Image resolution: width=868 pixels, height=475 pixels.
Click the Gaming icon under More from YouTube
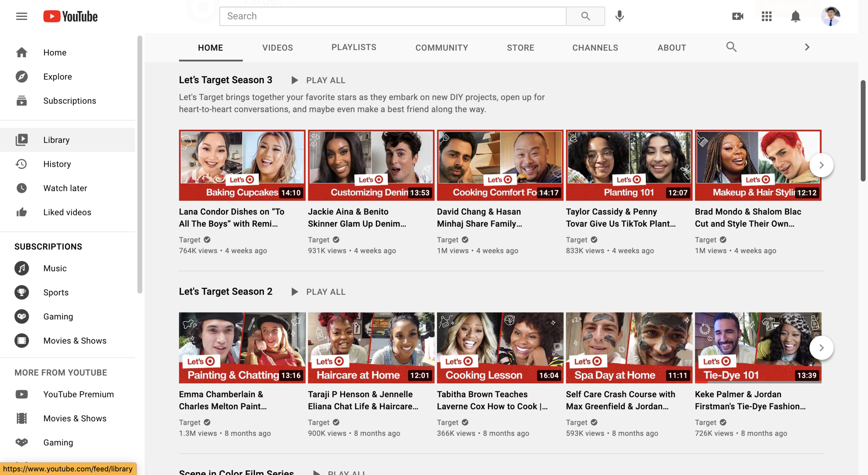point(22,442)
